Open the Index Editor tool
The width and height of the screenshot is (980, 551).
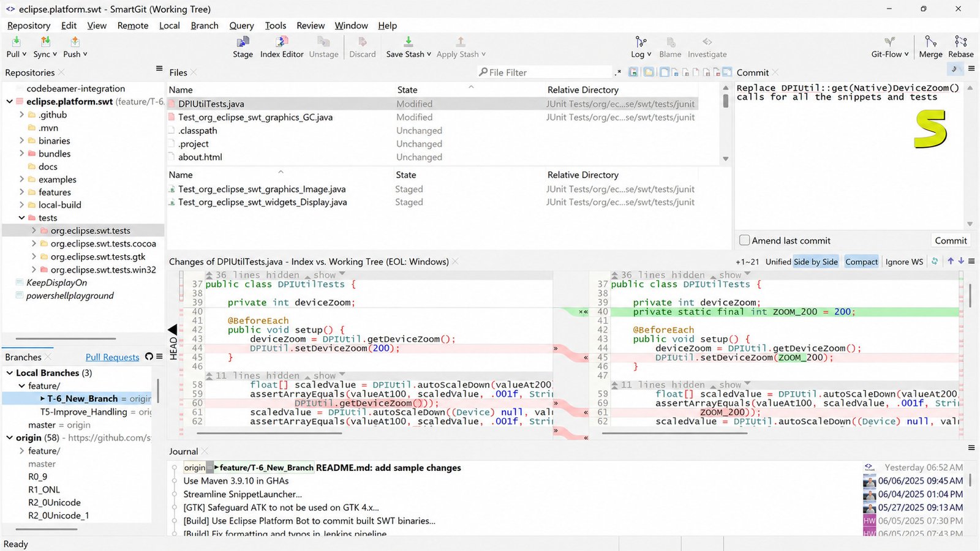[x=282, y=42]
